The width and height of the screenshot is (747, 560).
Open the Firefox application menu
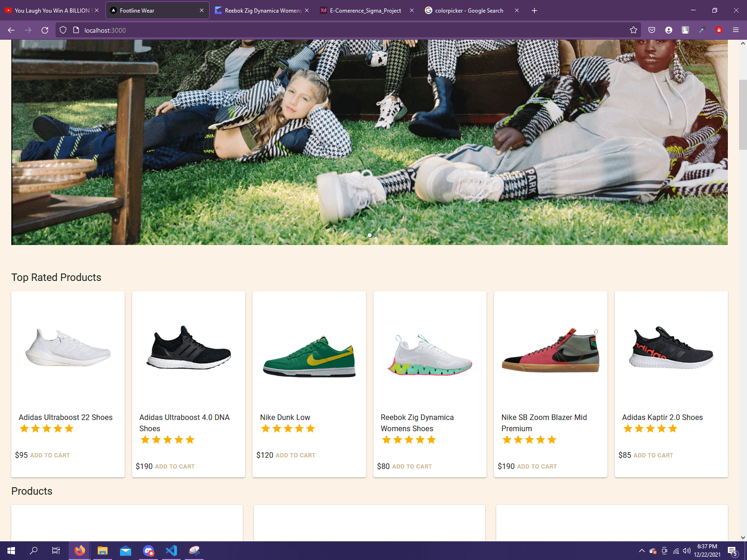[x=736, y=30]
